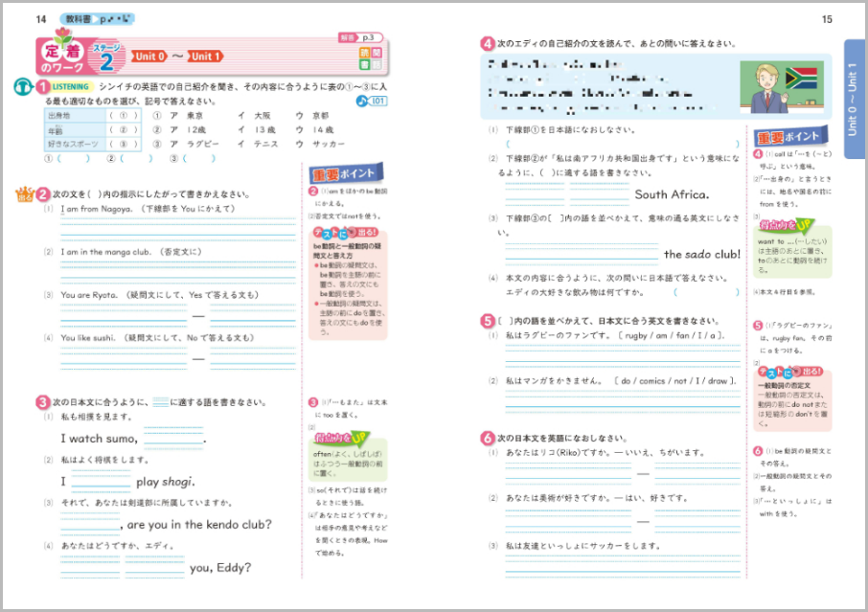Select the large pink exercise number 3 circle

point(43,402)
